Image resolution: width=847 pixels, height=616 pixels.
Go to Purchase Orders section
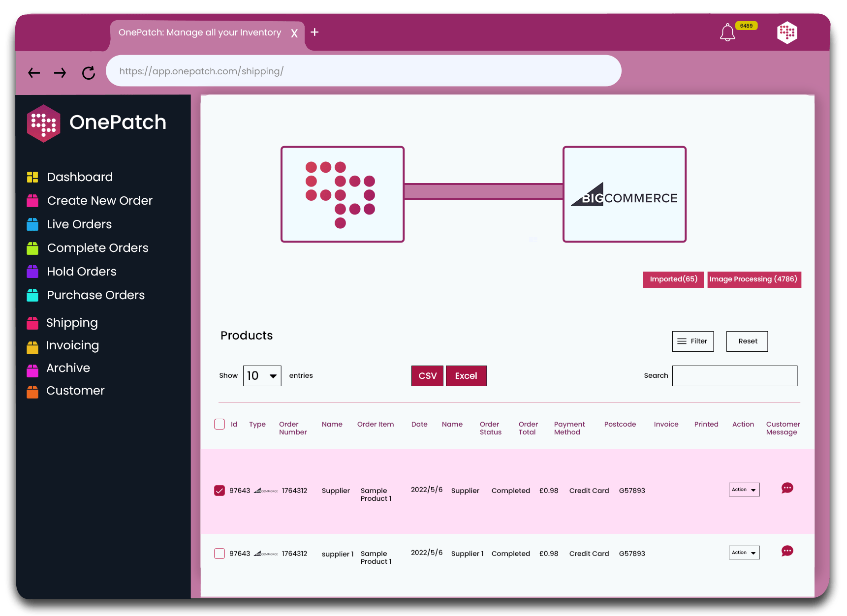pyautogui.click(x=95, y=295)
